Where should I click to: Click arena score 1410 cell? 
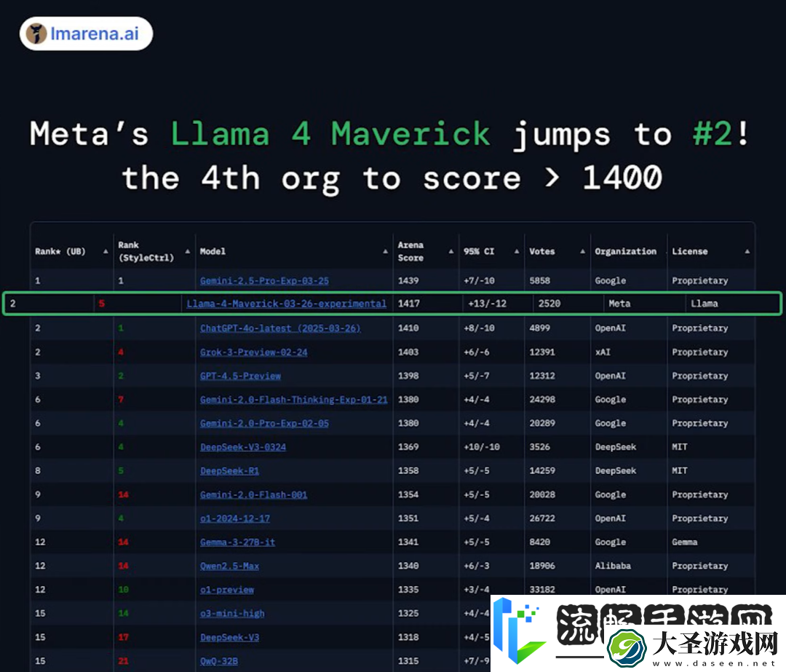[x=408, y=328]
